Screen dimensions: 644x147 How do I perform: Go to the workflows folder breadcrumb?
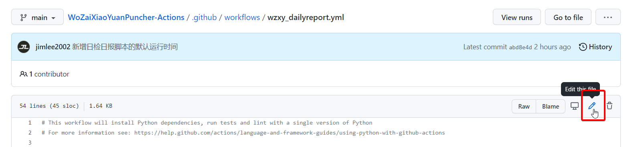(242, 17)
